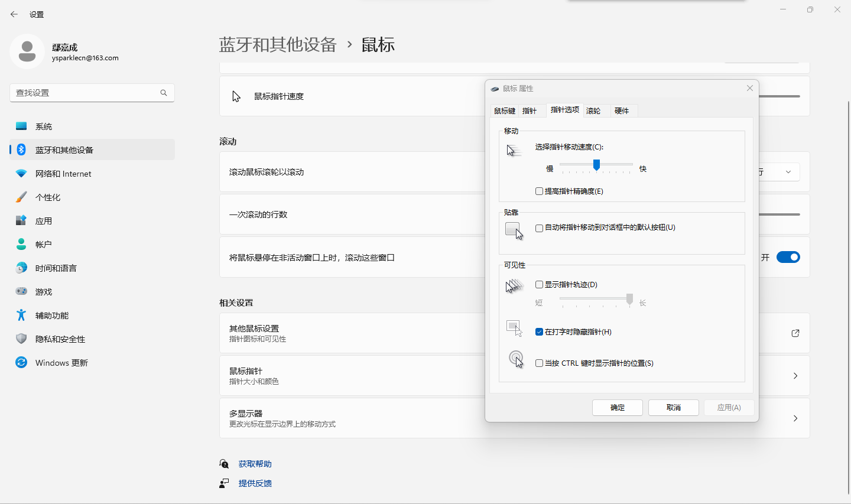851x504 pixels.
Task: Uncheck 在打字时隐藏指针
Action: (x=539, y=332)
